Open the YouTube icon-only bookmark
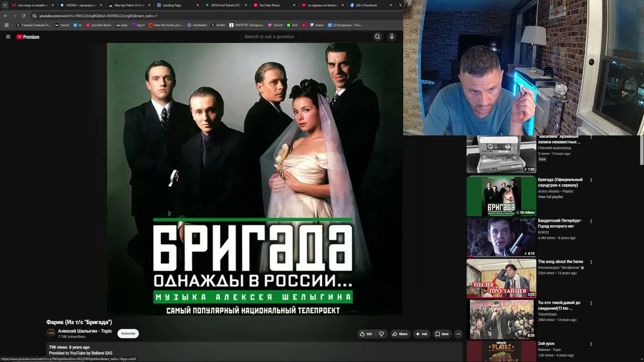The width and height of the screenshot is (644, 362). pyautogui.click(x=304, y=25)
